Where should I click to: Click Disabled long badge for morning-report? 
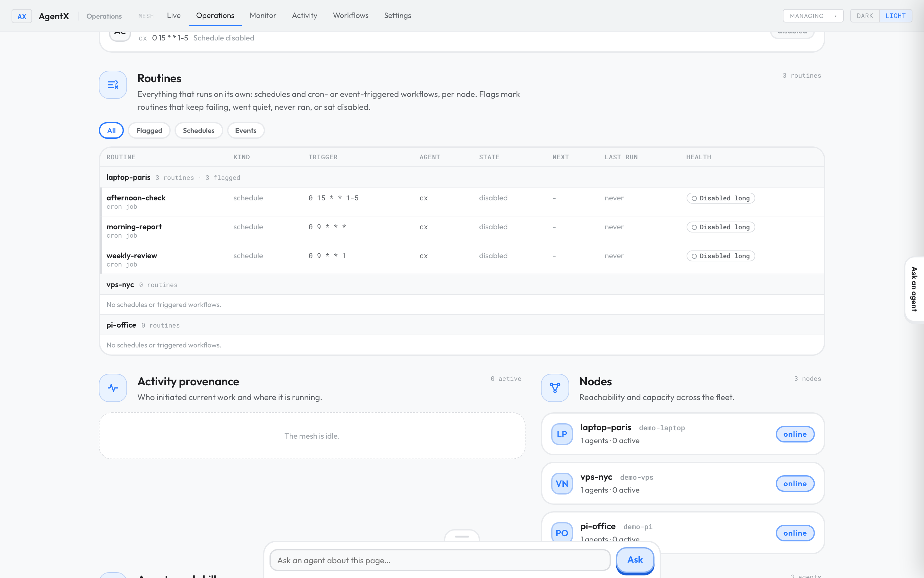(721, 227)
